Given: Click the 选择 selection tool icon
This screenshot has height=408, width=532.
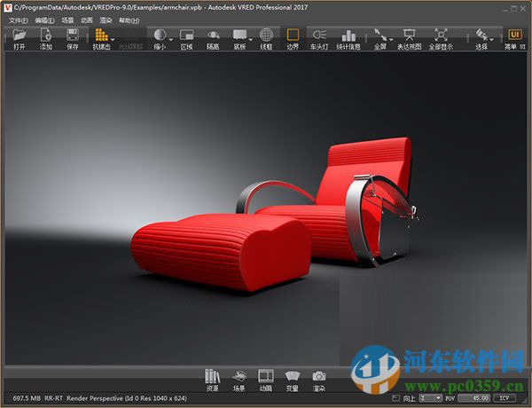Looking at the screenshot, I should pyautogui.click(x=481, y=35).
